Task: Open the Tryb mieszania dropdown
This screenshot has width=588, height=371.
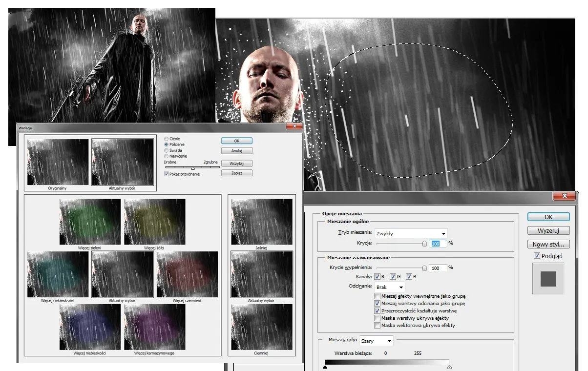Action: pyautogui.click(x=411, y=233)
